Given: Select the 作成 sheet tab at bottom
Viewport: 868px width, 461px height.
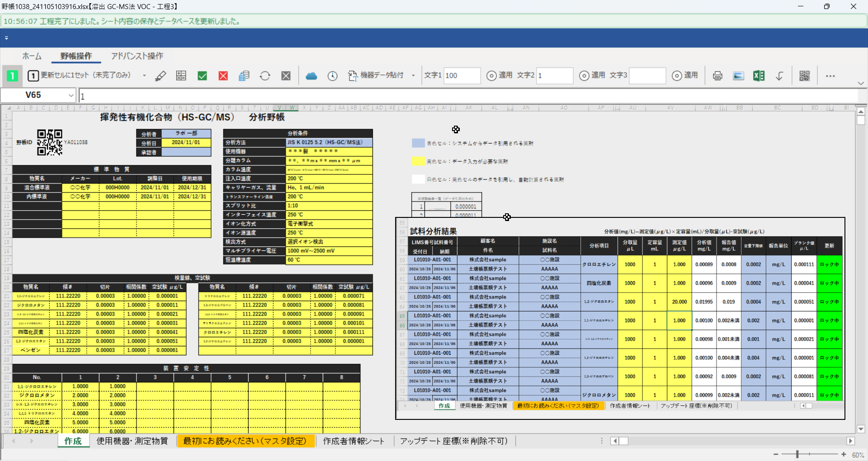Looking at the screenshot, I should pos(73,441).
